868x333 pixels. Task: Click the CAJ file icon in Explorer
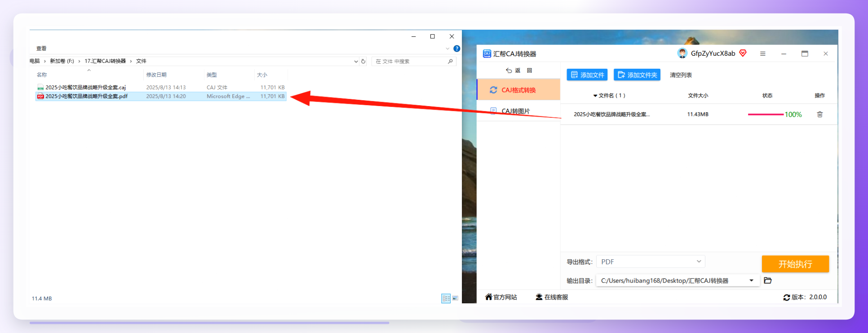(x=40, y=87)
